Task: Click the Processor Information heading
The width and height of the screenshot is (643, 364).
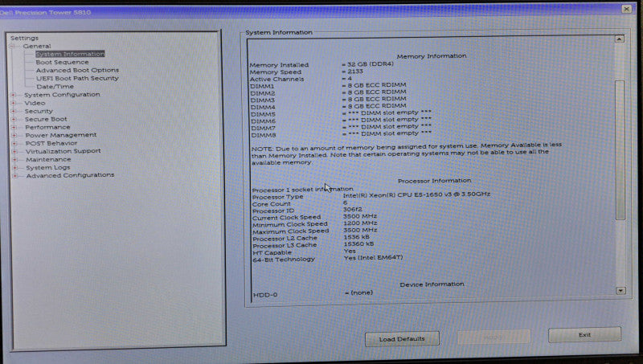Action: pos(434,180)
